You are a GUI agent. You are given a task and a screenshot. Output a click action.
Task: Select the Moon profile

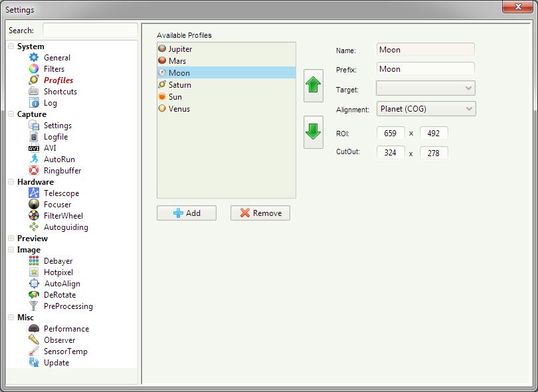(226, 73)
